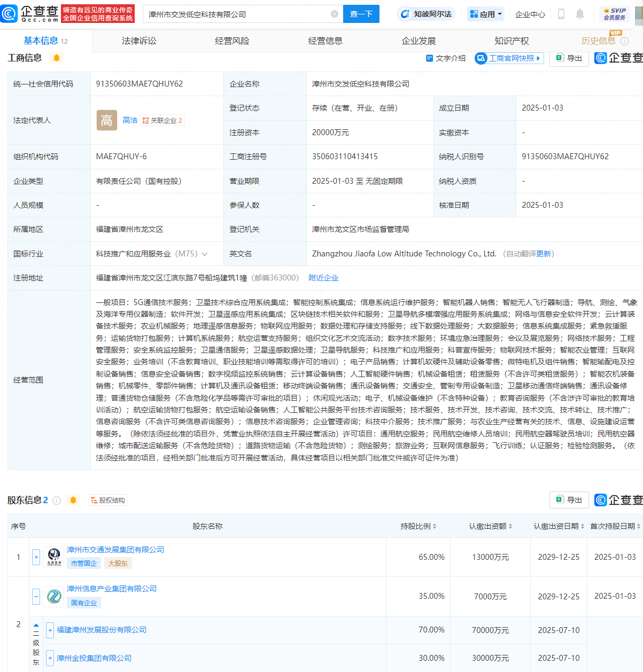
Task: Open the 应用 dropdown menu
Action: point(486,14)
